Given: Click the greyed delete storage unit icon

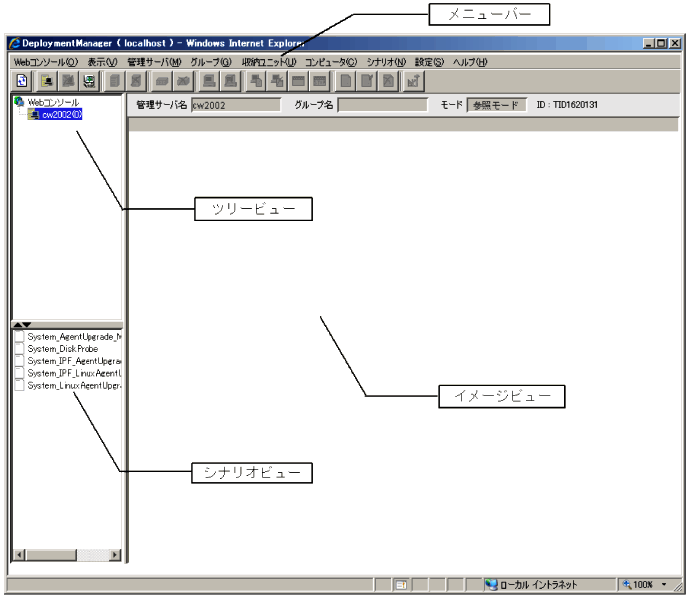Looking at the screenshot, I should pyautogui.click(x=183, y=81).
